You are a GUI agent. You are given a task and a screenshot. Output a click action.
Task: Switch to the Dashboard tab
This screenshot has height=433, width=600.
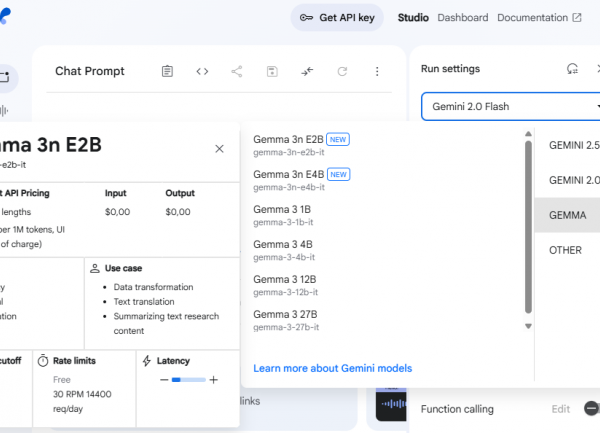(x=463, y=18)
